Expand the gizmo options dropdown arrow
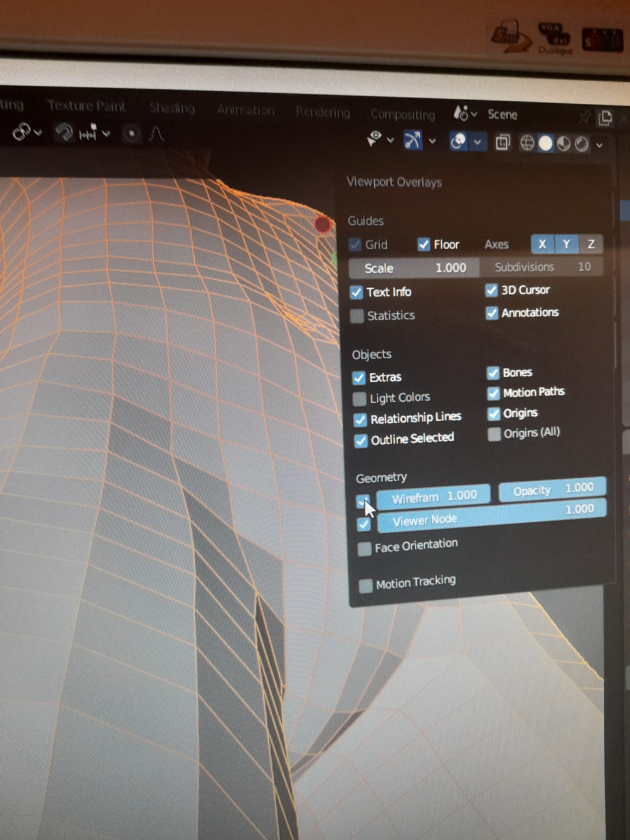 click(x=432, y=141)
